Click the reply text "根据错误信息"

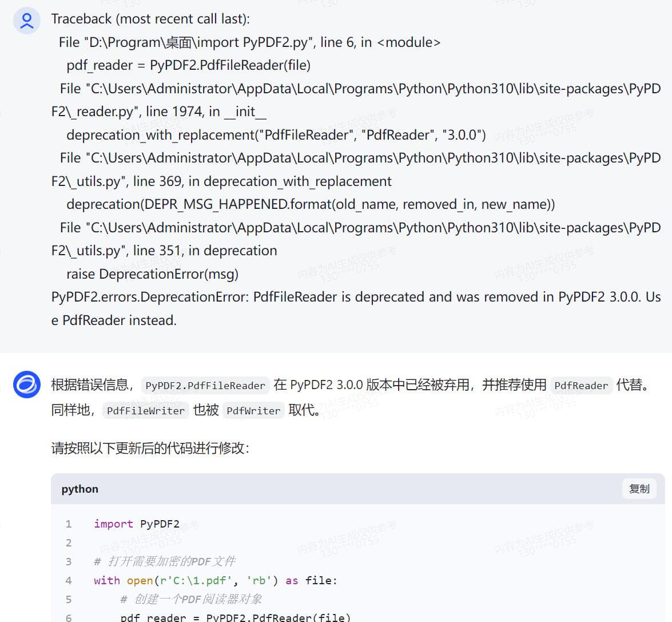[x=90, y=385]
